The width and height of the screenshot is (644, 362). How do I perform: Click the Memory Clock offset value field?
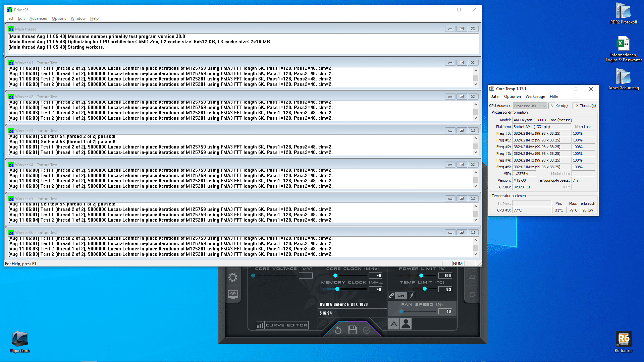pyautogui.click(x=375, y=289)
